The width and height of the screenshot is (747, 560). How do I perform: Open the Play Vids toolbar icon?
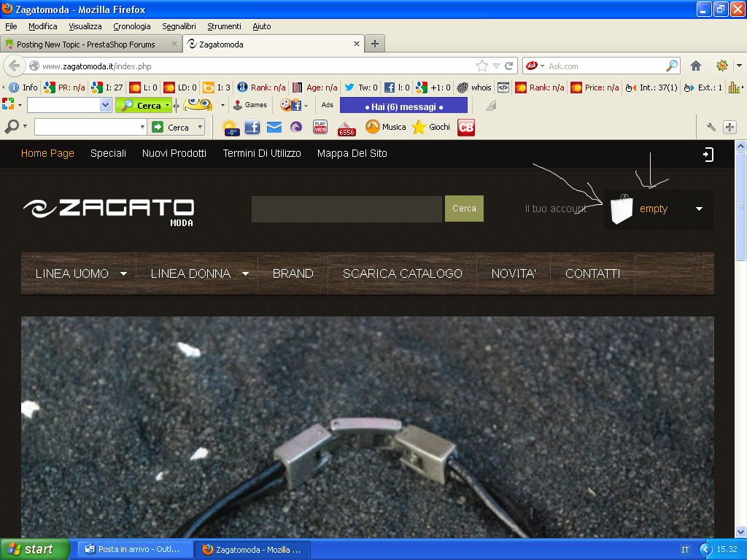(320, 127)
